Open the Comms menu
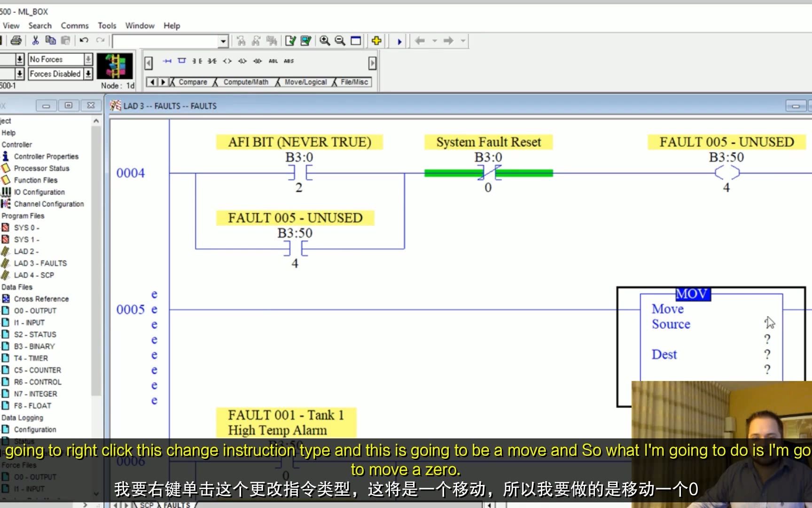 [74, 25]
